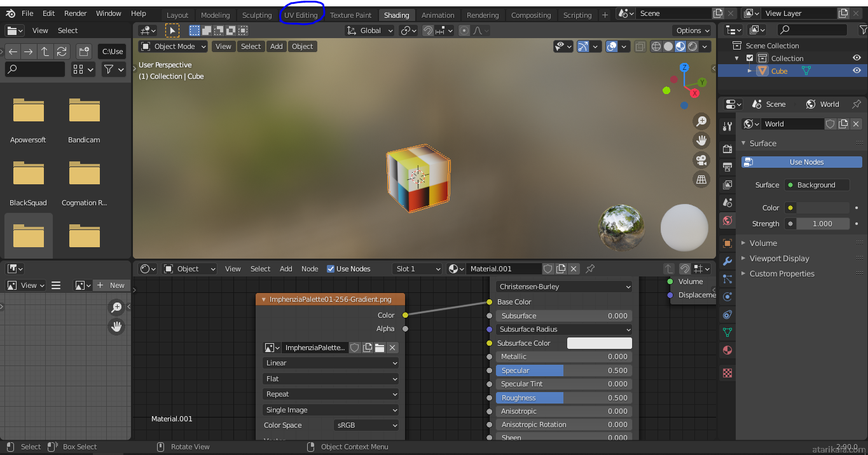Switch to the Texture Paint workspace tab
The image size is (868, 455).
coord(350,15)
